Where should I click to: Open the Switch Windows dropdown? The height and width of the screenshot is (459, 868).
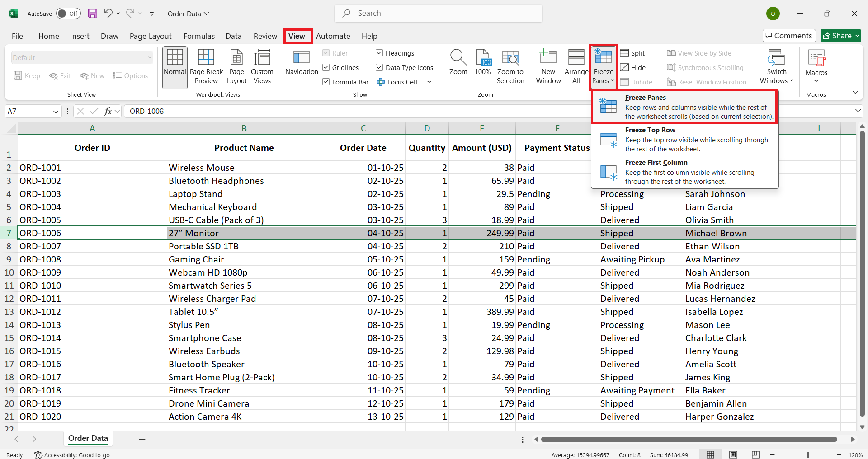[776, 66]
